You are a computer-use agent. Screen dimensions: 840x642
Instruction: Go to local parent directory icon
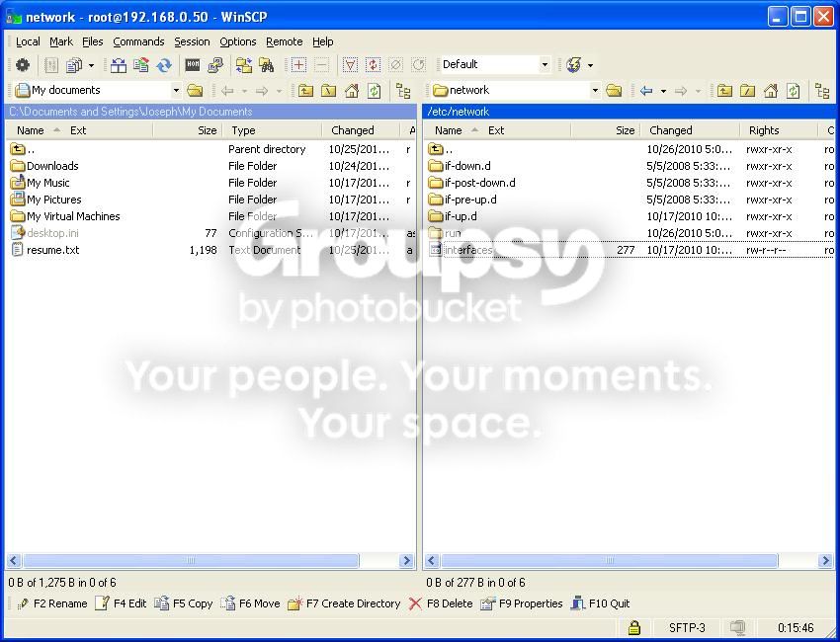[305, 91]
